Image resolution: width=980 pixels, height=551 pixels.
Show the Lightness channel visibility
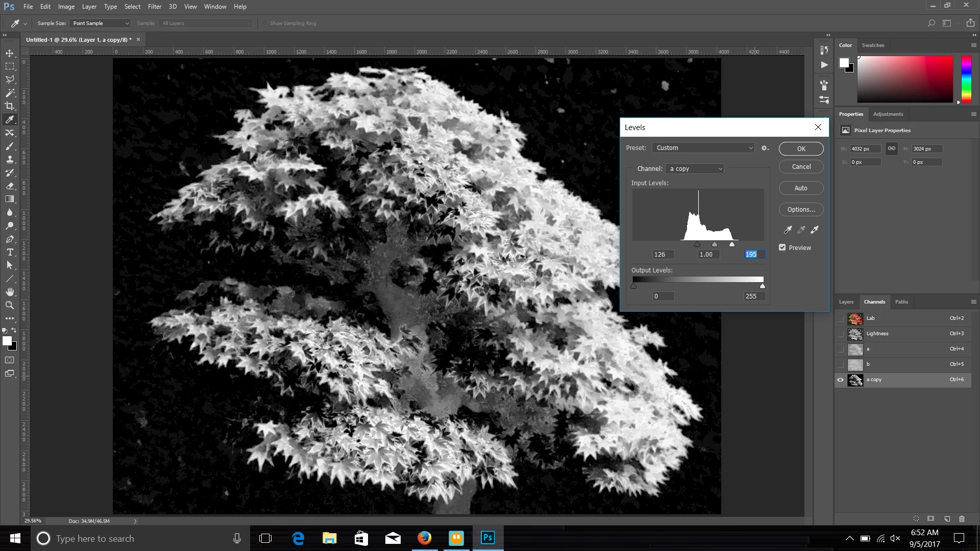point(840,334)
